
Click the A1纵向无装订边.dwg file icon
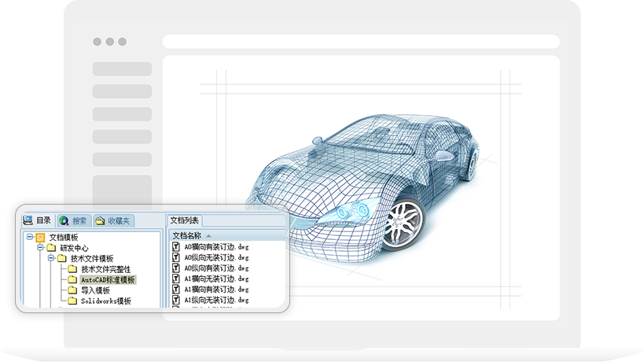pos(177,300)
